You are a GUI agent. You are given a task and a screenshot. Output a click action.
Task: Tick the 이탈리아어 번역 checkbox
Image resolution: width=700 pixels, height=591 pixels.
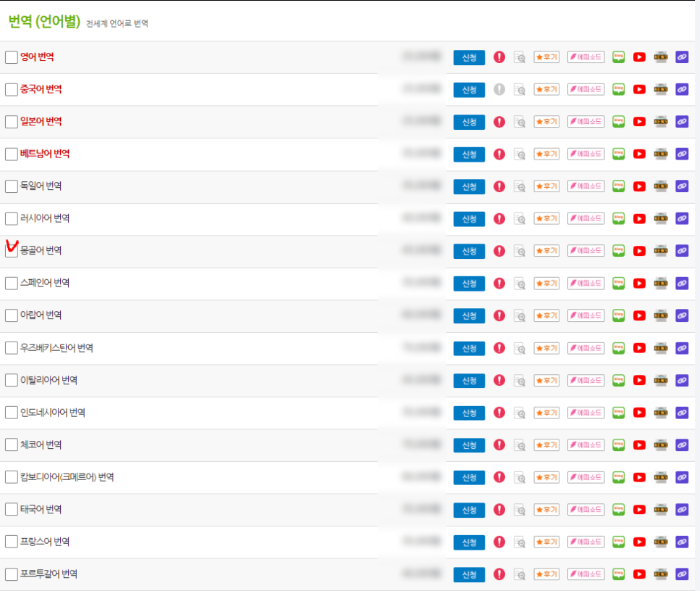(x=12, y=380)
